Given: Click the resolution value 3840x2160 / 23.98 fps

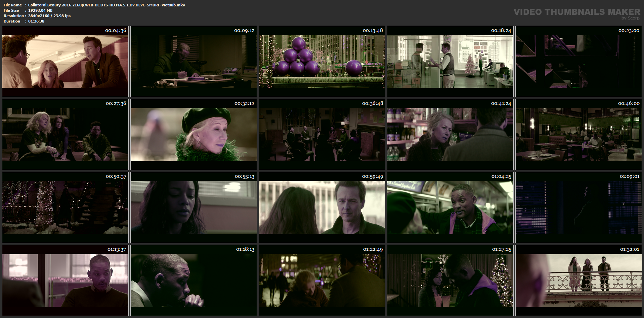Looking at the screenshot, I should pyautogui.click(x=49, y=16).
